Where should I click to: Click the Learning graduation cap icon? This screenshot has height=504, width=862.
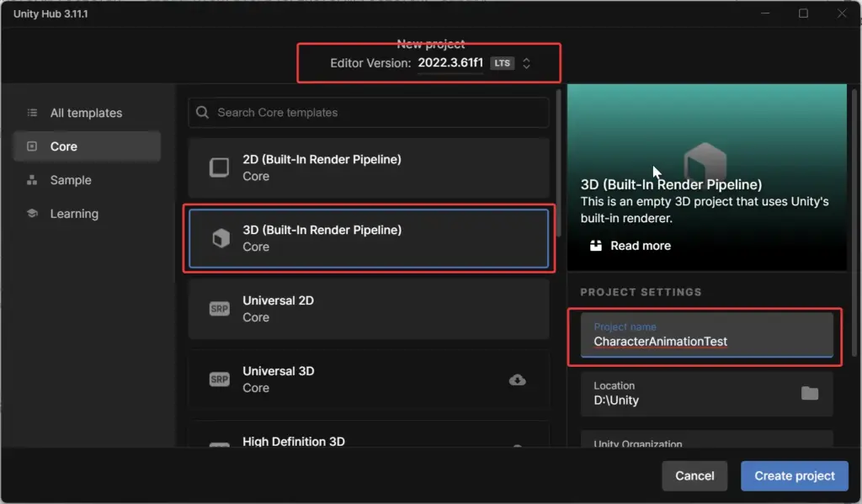coord(33,213)
